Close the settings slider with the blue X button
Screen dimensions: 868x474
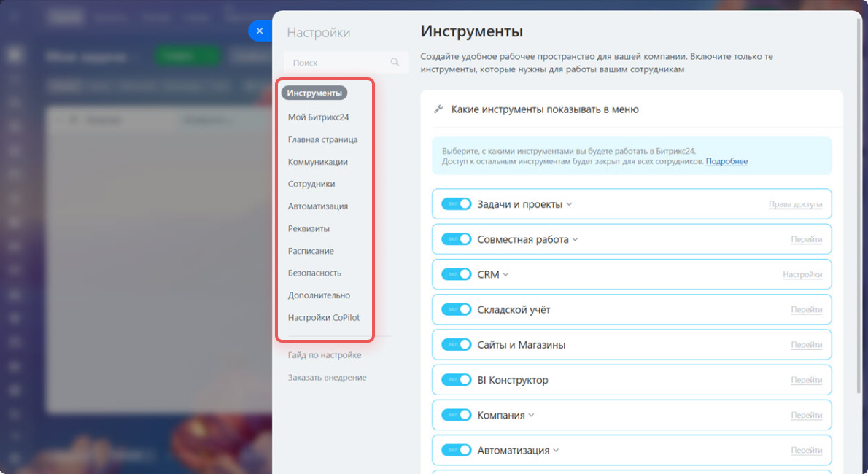click(260, 31)
